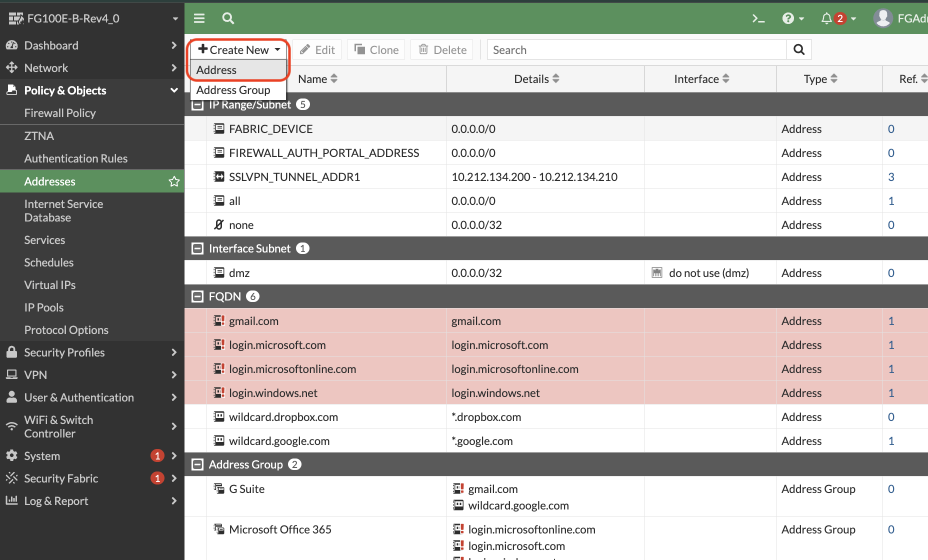928x560 pixels.
Task: Sort by the Details column
Action: tap(537, 78)
